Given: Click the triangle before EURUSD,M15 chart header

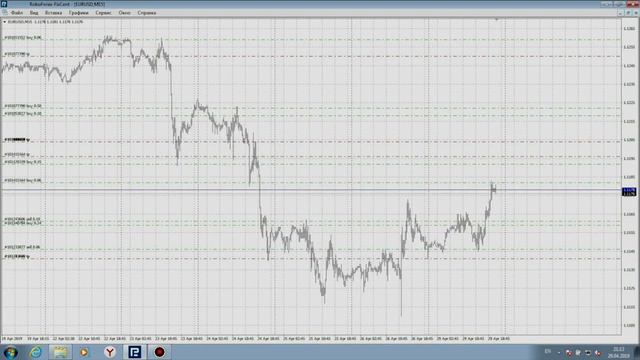Looking at the screenshot, I should [x=4, y=22].
